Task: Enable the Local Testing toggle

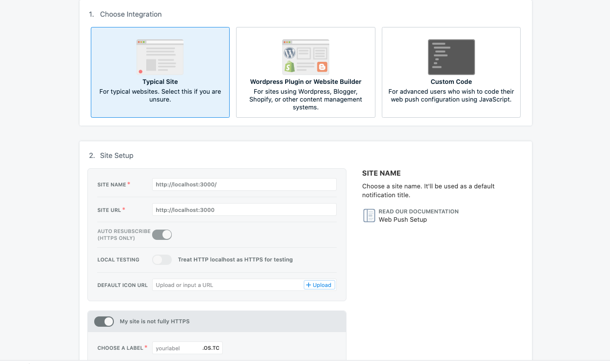Action: pyautogui.click(x=162, y=260)
